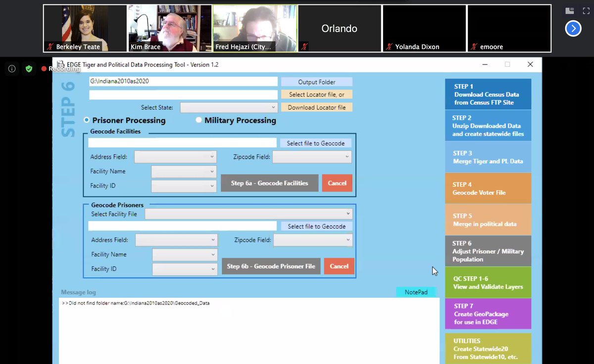Select Berkeley Teate's video thumbnail
The height and width of the screenshot is (364, 594).
tap(85, 28)
